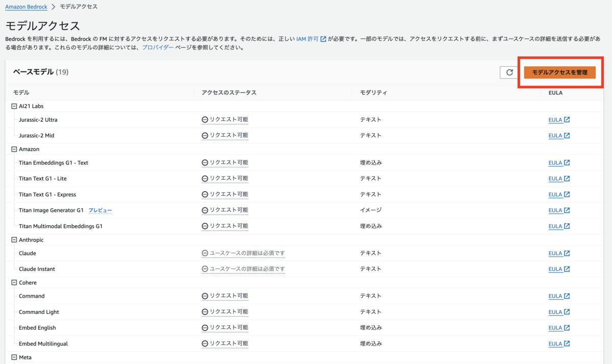Image resolution: width=612 pixels, height=364 pixels.
Task: Click the refresh icon button
Action: click(509, 72)
